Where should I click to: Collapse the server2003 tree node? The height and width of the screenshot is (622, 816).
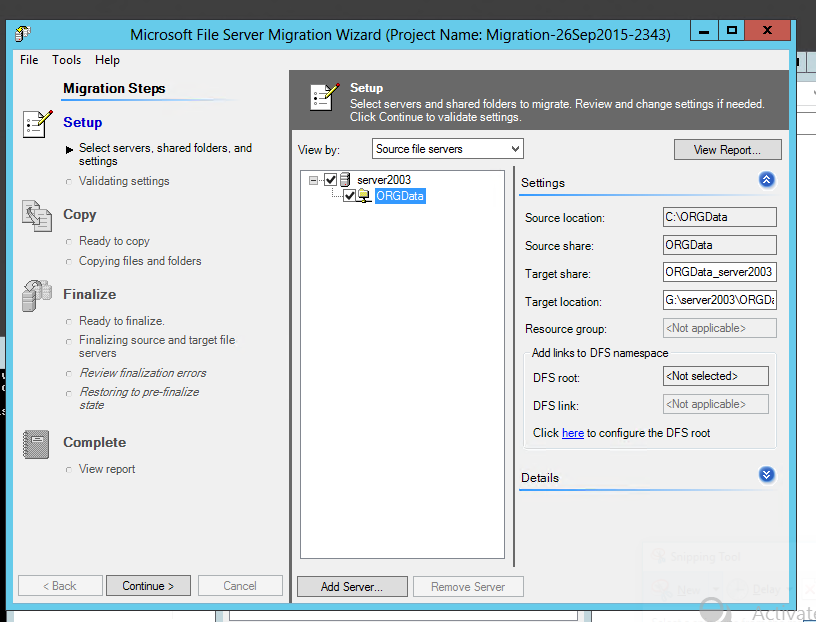(313, 180)
